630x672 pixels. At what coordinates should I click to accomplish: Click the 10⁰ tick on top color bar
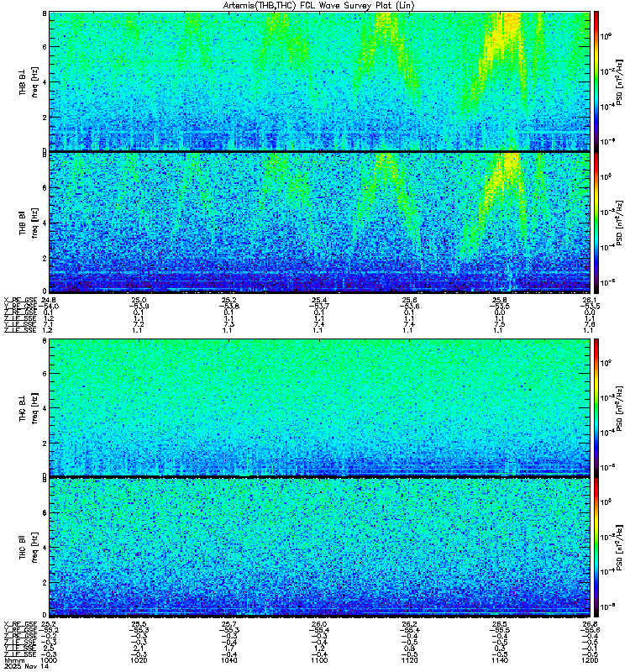pyautogui.click(x=606, y=36)
